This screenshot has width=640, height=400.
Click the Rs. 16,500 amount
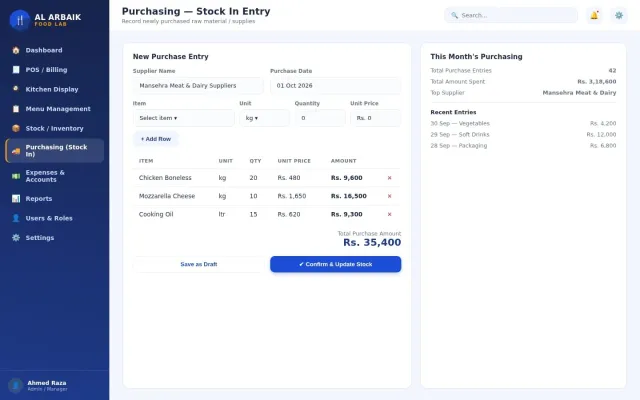(349, 196)
